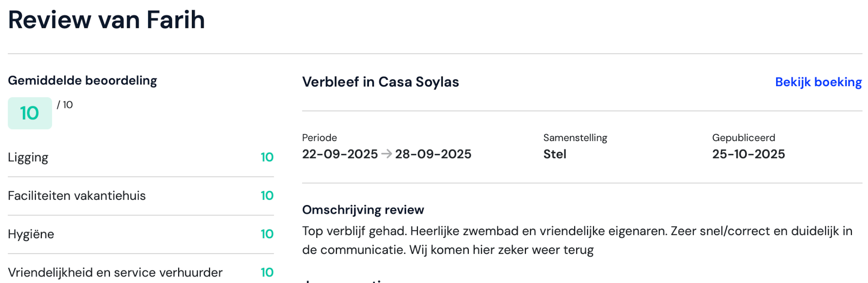Select 'Stel' under Samenstelling
This screenshot has height=283, width=868.
point(555,154)
